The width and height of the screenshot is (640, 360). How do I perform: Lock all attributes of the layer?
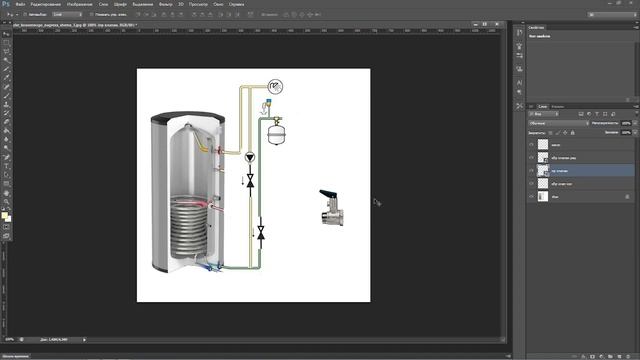tap(573, 133)
